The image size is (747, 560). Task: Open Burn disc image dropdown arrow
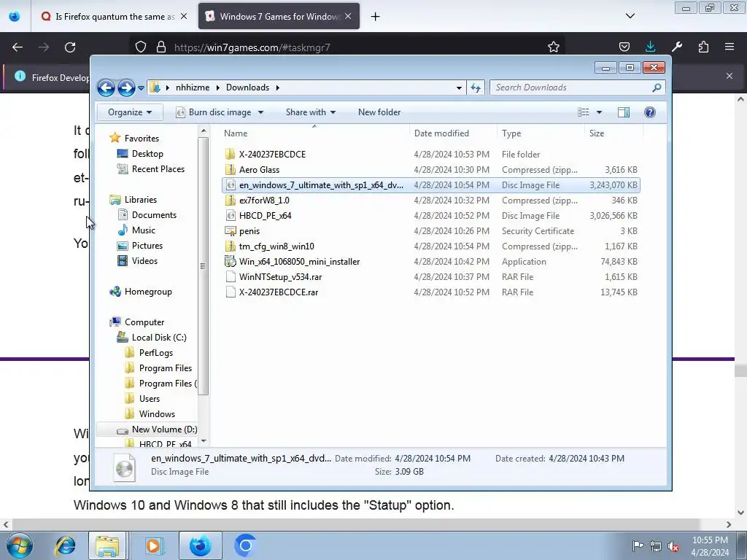point(260,112)
